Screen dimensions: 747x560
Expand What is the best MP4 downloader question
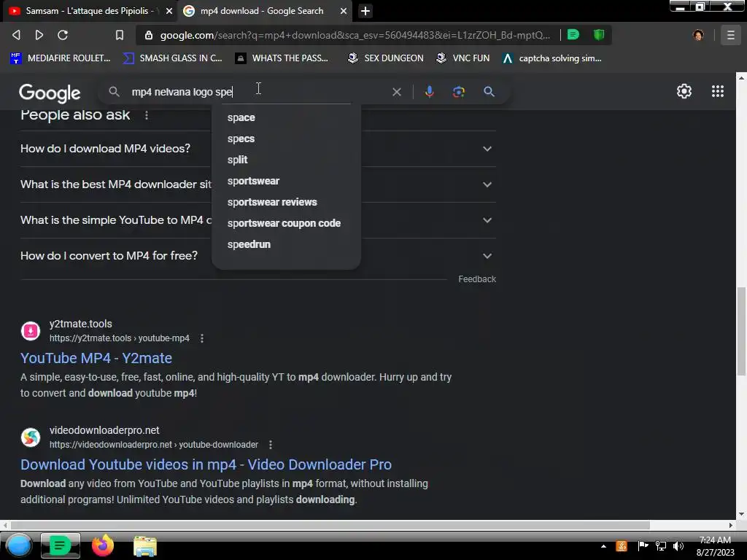258,184
